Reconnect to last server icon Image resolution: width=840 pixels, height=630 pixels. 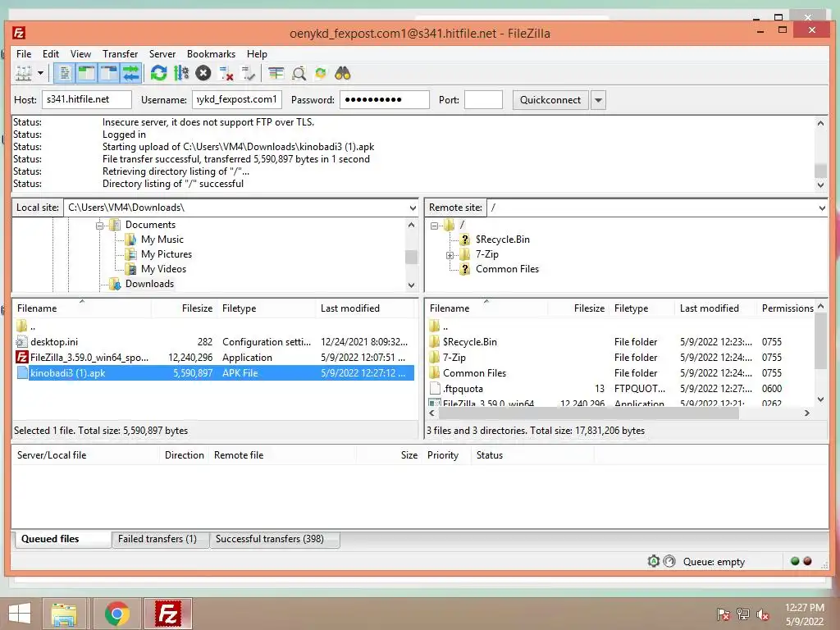(248, 73)
